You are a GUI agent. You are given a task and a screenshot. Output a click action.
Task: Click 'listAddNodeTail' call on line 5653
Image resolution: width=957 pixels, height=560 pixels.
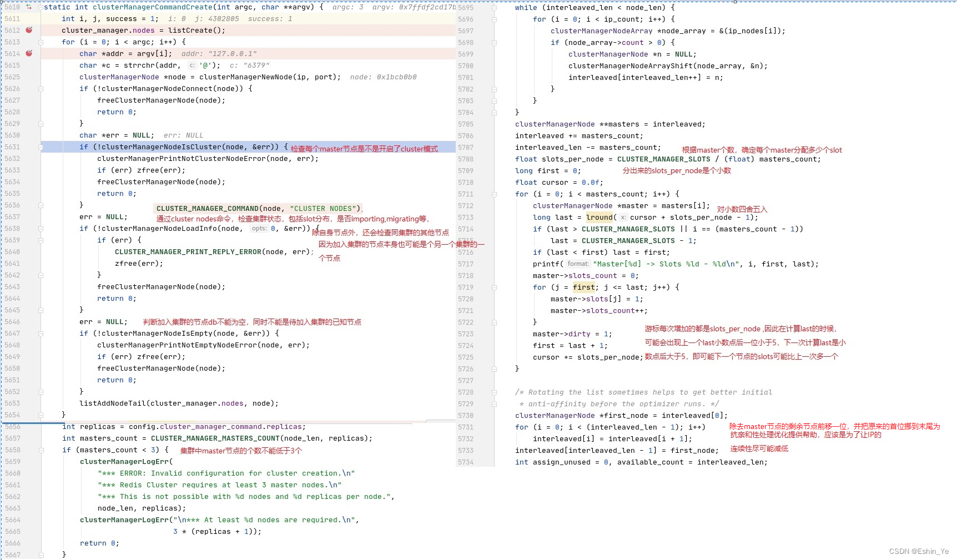113,403
